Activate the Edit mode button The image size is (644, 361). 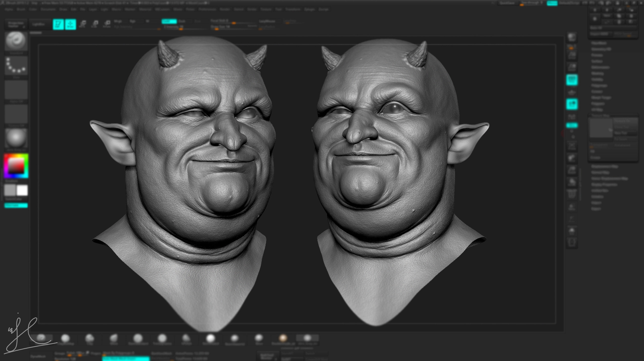pyautogui.click(x=58, y=24)
